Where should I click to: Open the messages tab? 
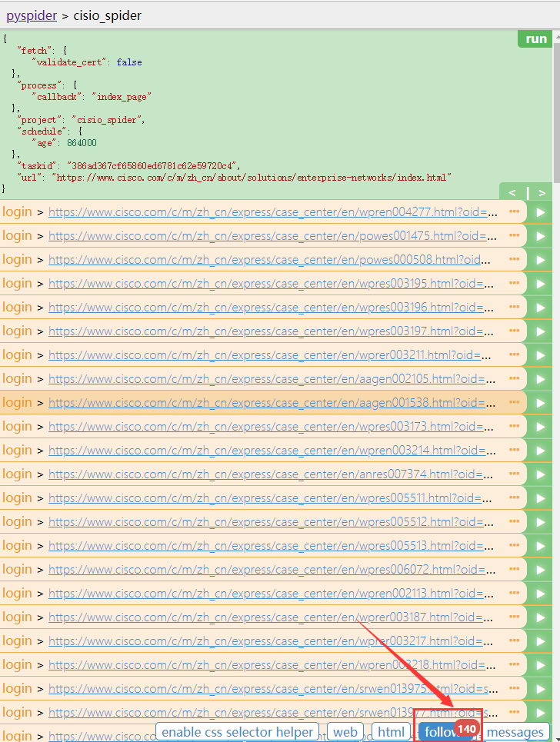click(x=515, y=731)
